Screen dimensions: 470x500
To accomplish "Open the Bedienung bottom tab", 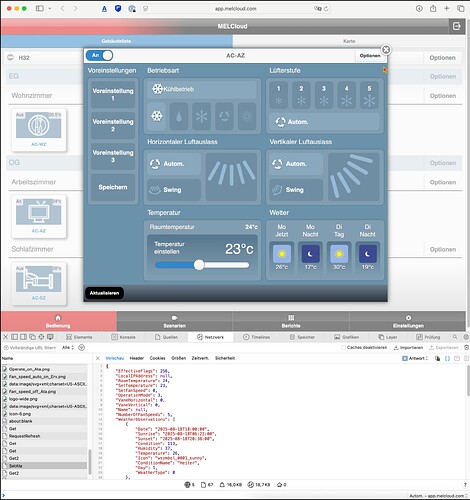I will click(x=58, y=321).
